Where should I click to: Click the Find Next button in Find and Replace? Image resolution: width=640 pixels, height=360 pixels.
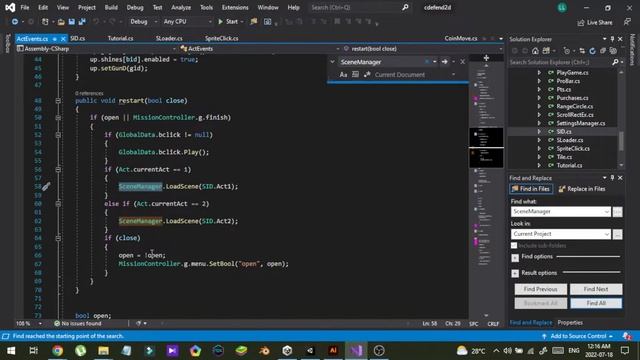coord(596,289)
